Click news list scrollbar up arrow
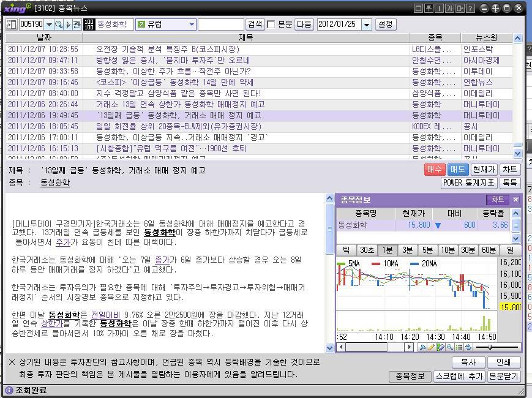The height and width of the screenshot is (398, 532). pyautogui.click(x=517, y=38)
